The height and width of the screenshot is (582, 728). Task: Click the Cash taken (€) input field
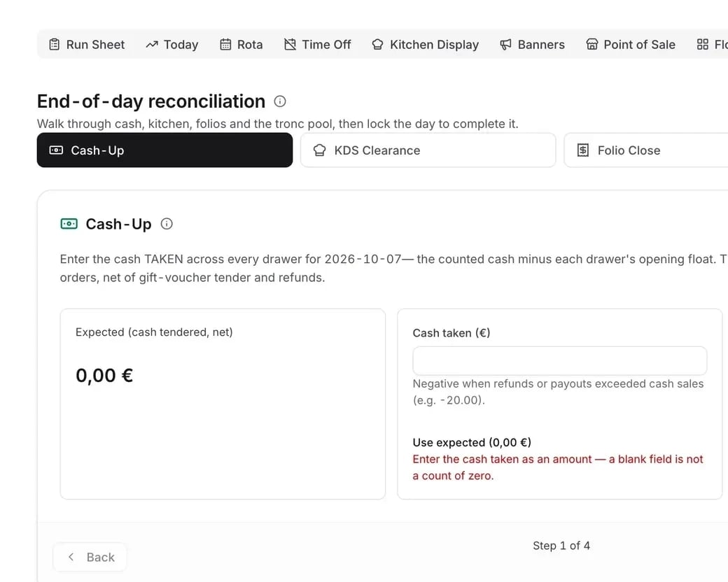tap(560, 361)
